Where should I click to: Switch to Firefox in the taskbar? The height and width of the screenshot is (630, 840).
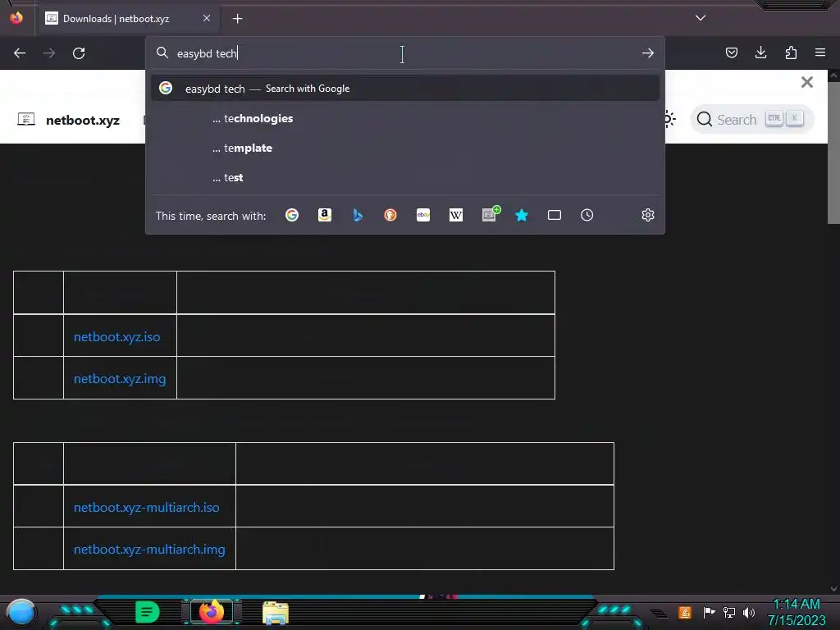(x=212, y=612)
